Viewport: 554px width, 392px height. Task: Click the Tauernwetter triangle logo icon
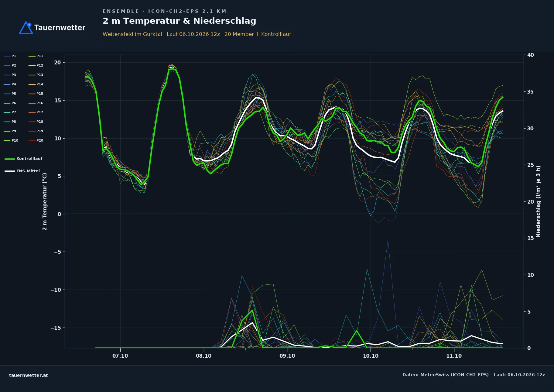(26, 28)
